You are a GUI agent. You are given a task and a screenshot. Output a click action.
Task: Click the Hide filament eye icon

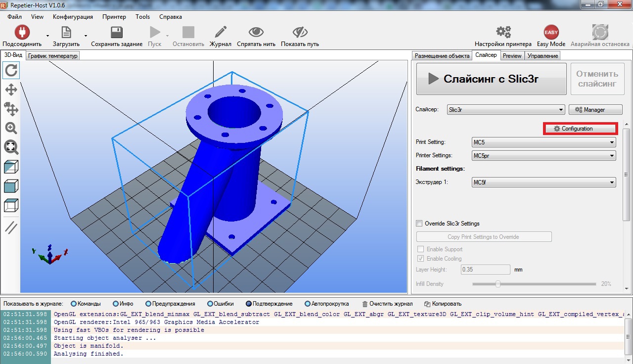(256, 33)
